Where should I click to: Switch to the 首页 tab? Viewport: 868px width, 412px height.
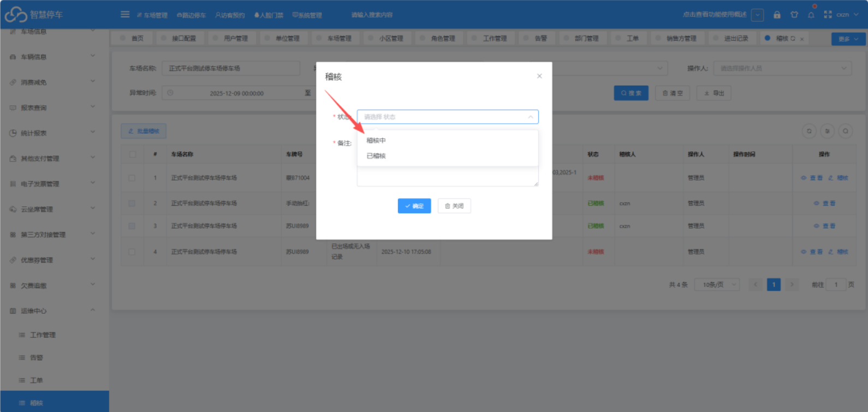[132, 38]
